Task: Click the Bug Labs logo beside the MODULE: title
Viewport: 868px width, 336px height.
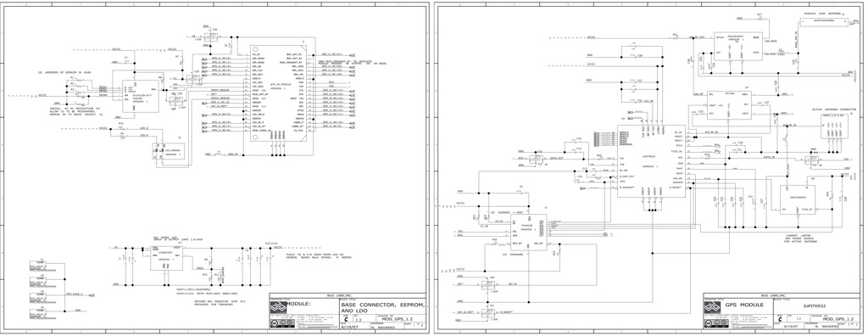Action: click(x=278, y=306)
